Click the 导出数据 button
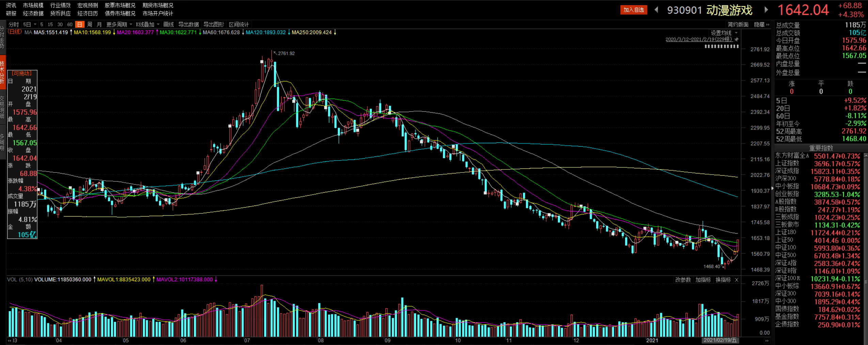 pos(189,25)
